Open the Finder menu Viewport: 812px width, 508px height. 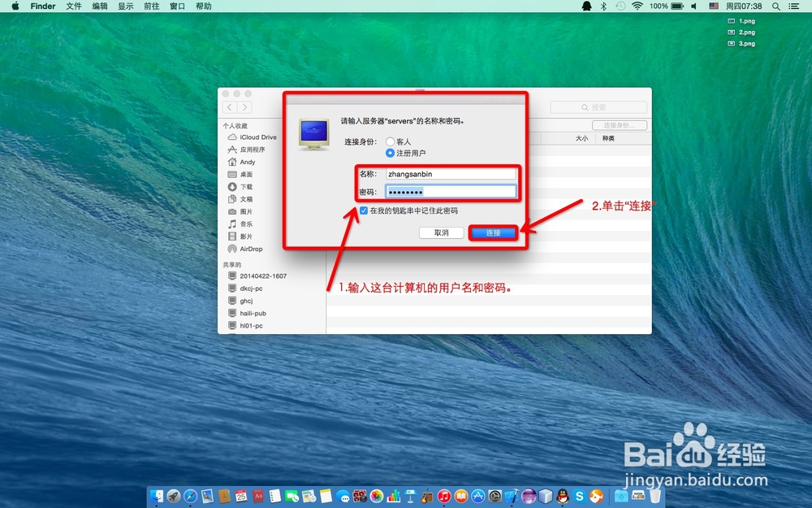pyautogui.click(x=43, y=7)
